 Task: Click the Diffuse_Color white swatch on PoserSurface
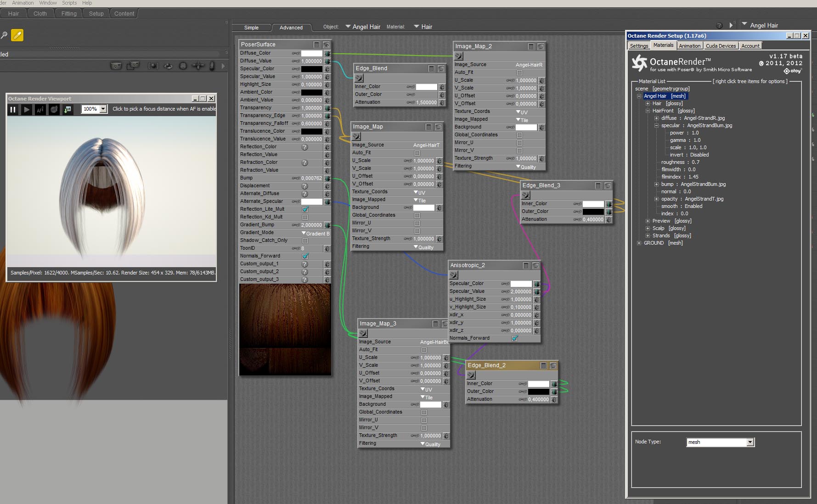point(311,53)
